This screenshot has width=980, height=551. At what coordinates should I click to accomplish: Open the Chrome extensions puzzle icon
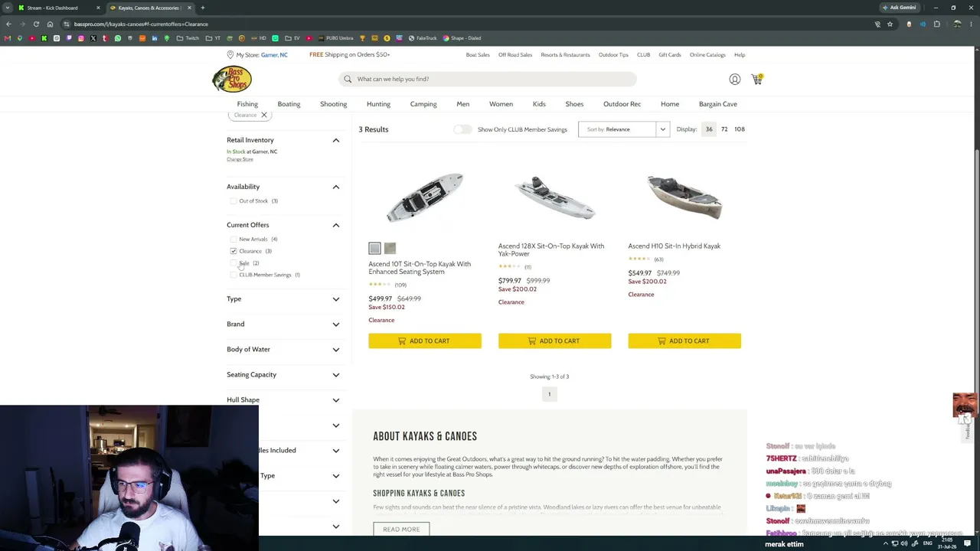tap(936, 24)
